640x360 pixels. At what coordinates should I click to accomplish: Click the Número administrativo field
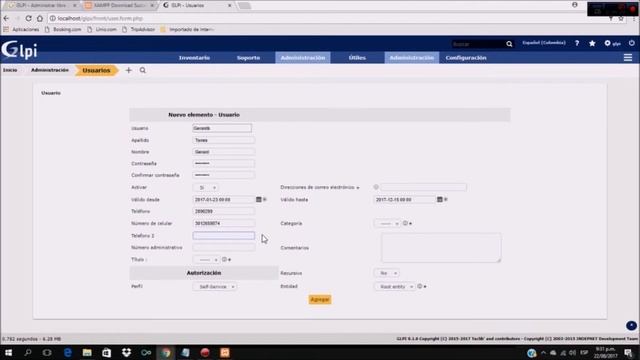point(224,247)
